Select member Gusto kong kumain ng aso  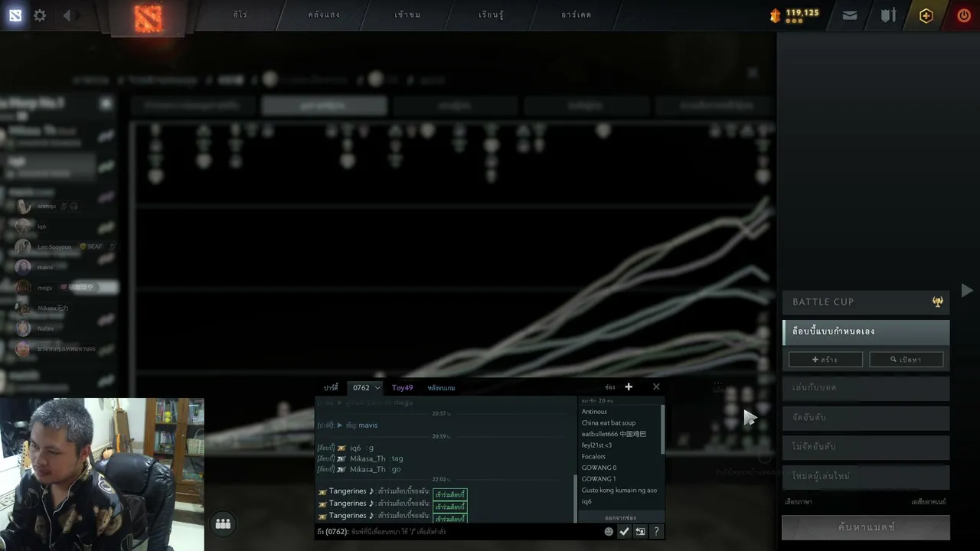pos(619,491)
